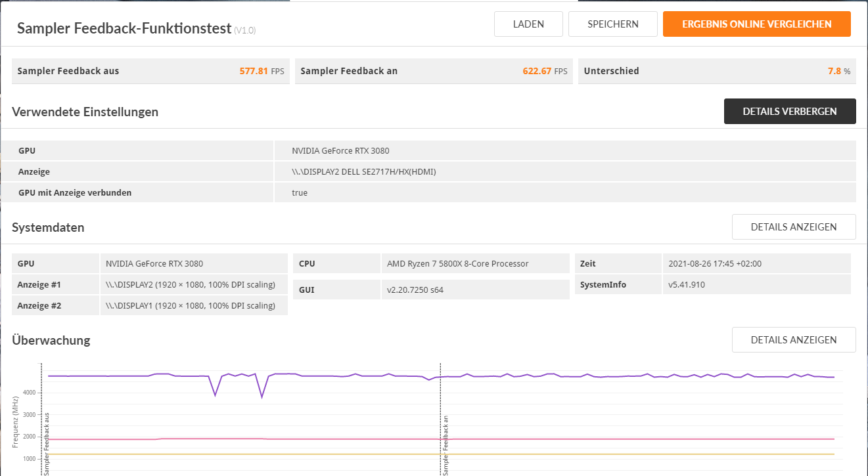Click the Unterschied label
This screenshot has width=868, height=476.
(x=611, y=71)
